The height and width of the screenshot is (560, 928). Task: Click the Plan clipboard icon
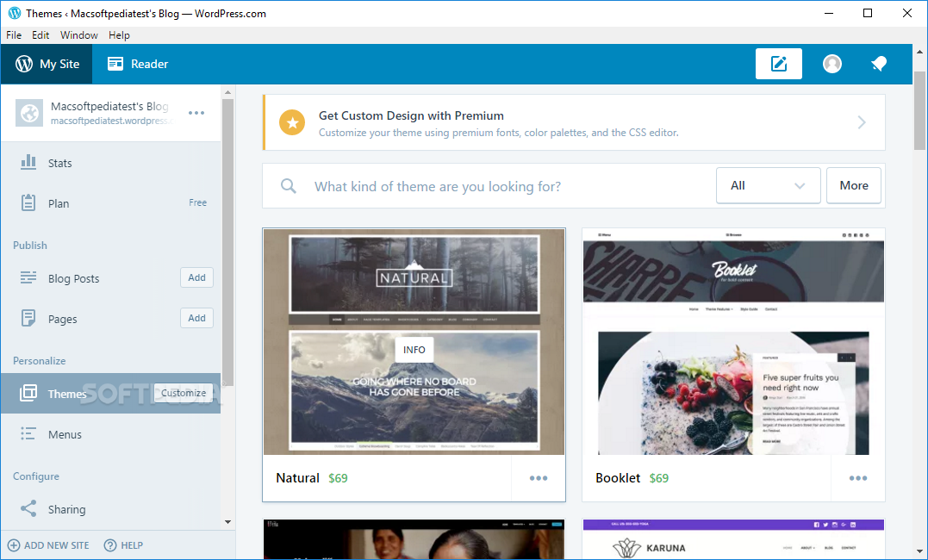pos(28,202)
